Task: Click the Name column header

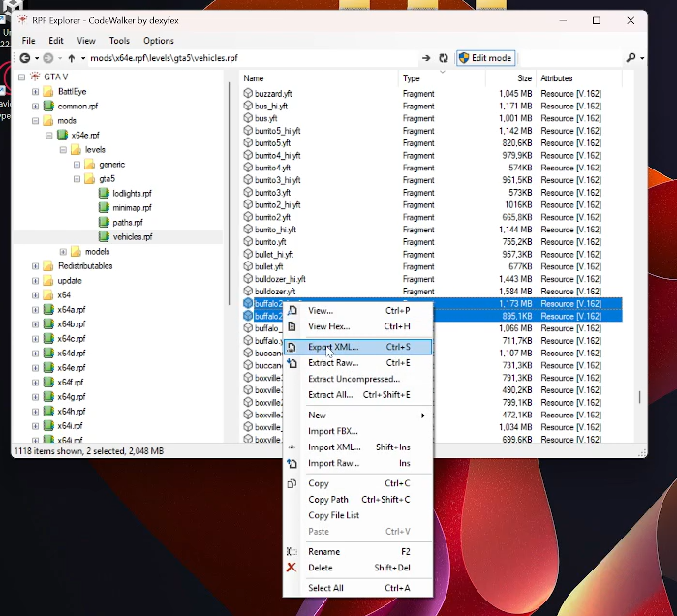Action: pos(254,78)
